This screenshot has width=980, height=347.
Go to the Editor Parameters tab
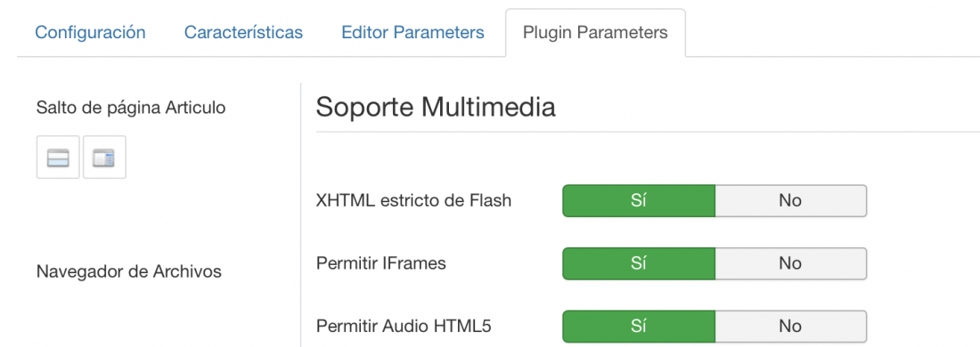click(412, 32)
